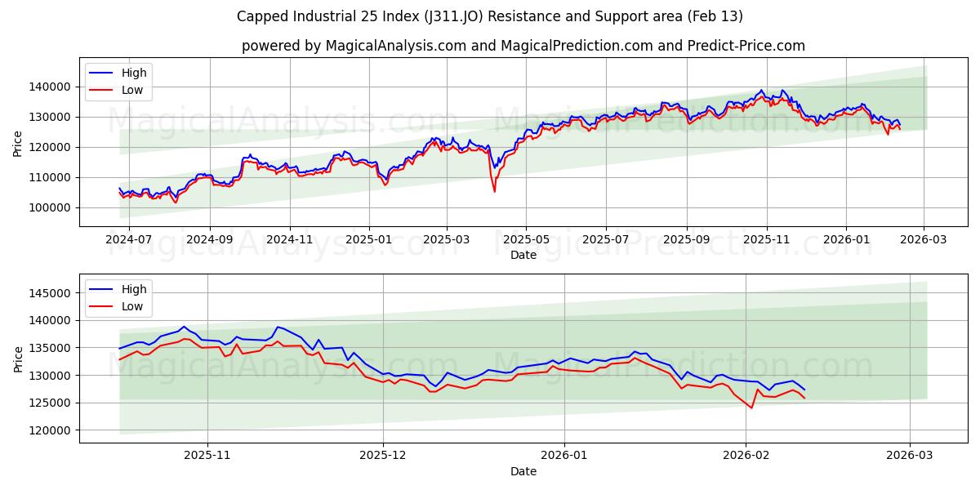Click the powered by MagicalAnalysis.com subtitle

521,46
